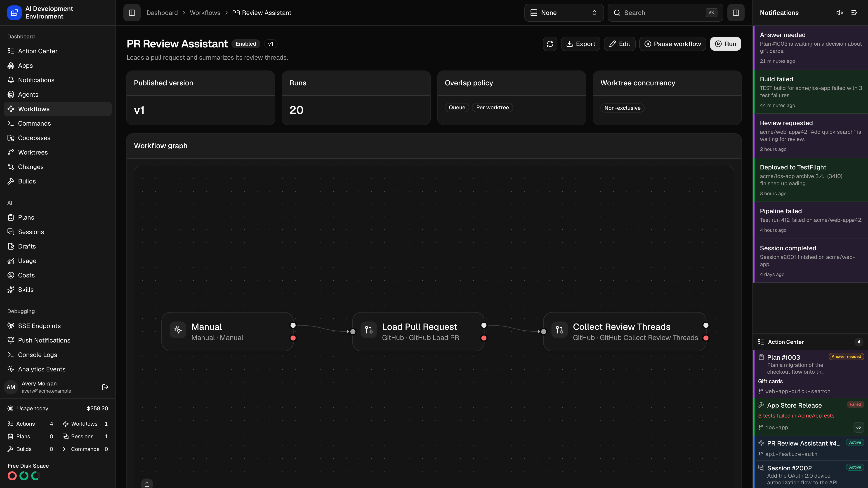The height and width of the screenshot is (488, 868).
Task: Mute notifications sound icon
Action: click(840, 13)
